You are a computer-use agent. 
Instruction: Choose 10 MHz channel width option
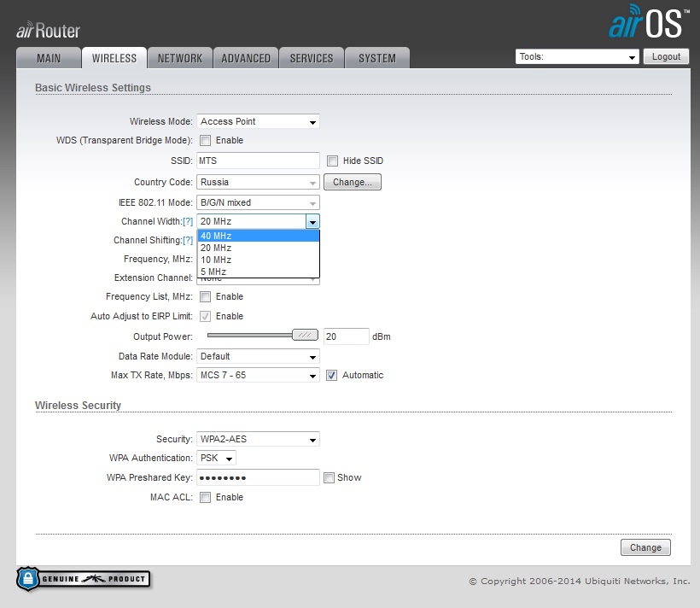(x=258, y=260)
